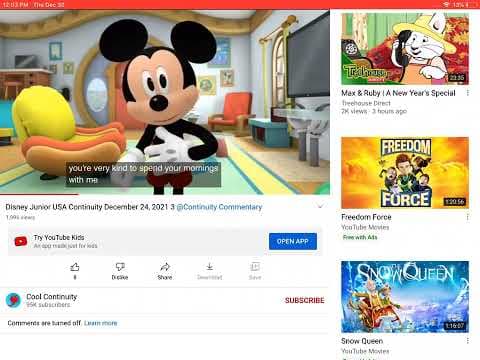Open Cool Continuity channel avatar
The width and height of the screenshot is (480, 360).
14,300
